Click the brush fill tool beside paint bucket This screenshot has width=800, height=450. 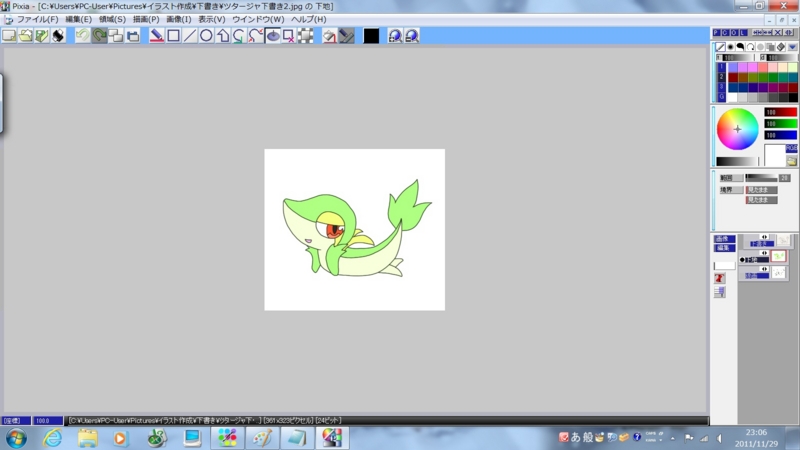tap(346, 35)
